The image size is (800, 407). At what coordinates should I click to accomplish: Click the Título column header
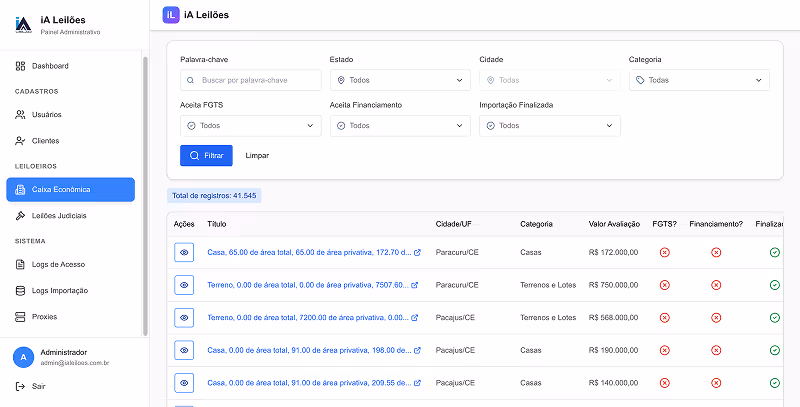216,224
